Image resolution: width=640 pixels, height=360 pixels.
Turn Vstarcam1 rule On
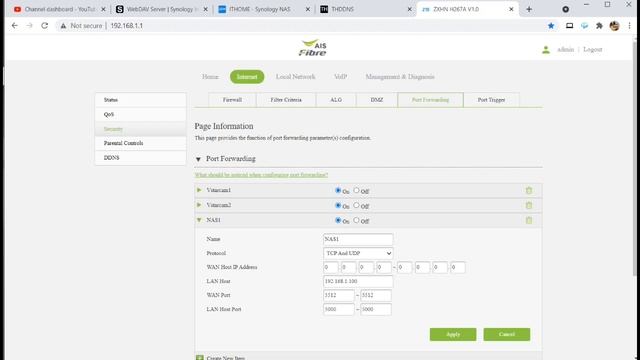coord(338,190)
